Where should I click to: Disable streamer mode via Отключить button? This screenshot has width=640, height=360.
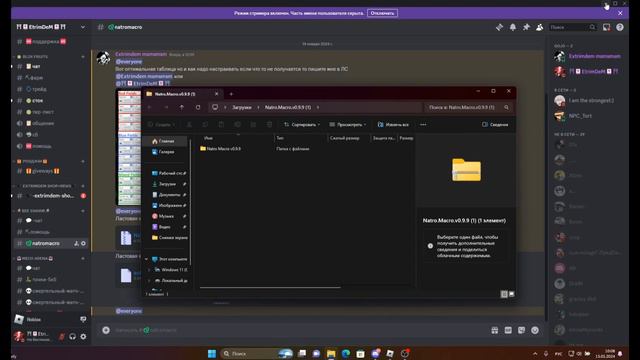pyautogui.click(x=382, y=13)
